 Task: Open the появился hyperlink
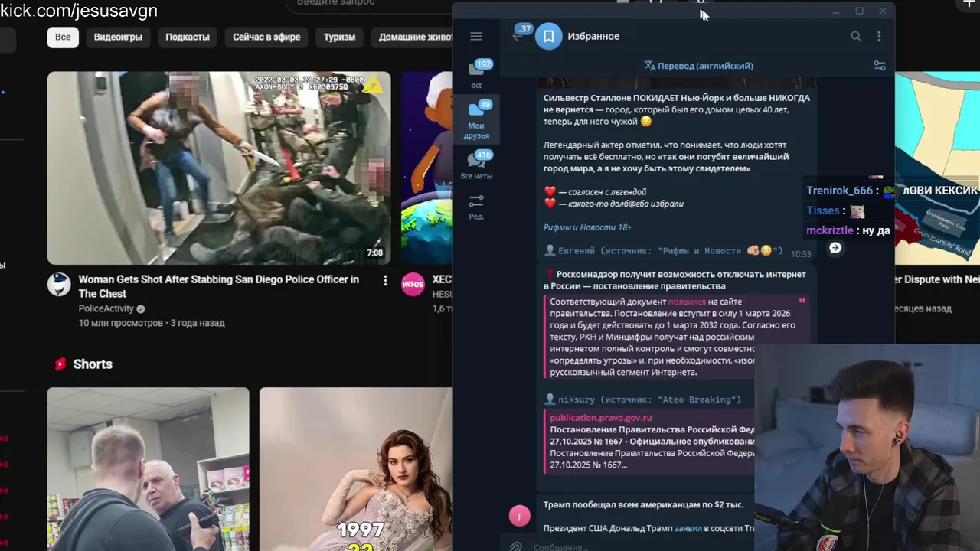pos(687,302)
